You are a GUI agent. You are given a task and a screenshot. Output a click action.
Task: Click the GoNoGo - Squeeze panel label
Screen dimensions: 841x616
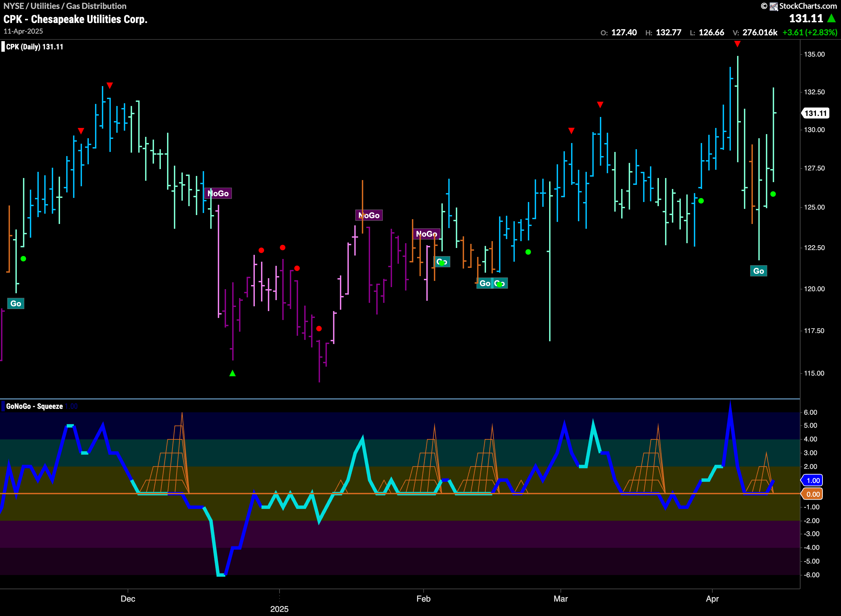[34, 406]
